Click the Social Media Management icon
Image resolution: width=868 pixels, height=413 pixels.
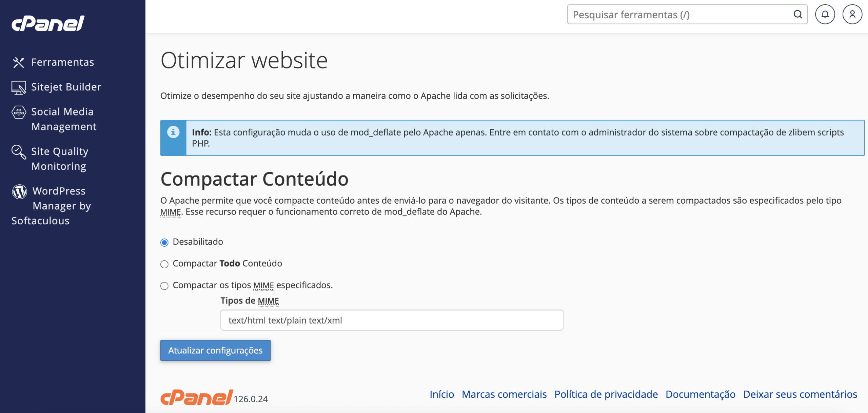(19, 112)
